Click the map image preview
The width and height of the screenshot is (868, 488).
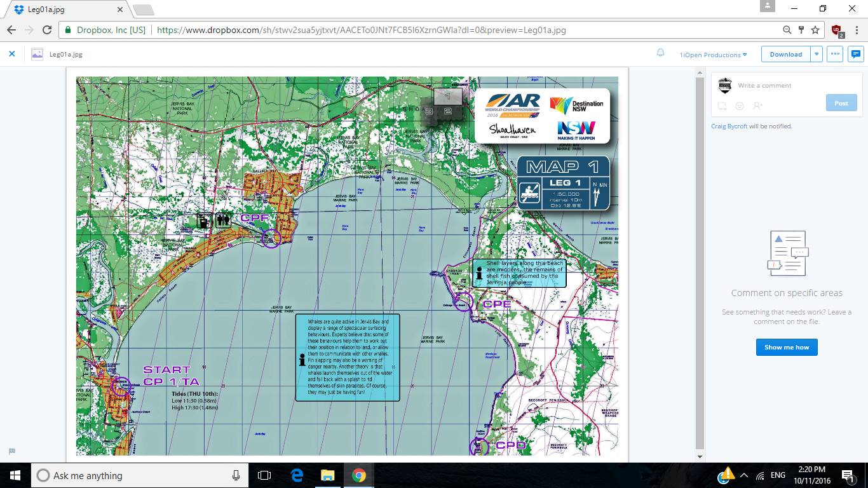(347, 266)
